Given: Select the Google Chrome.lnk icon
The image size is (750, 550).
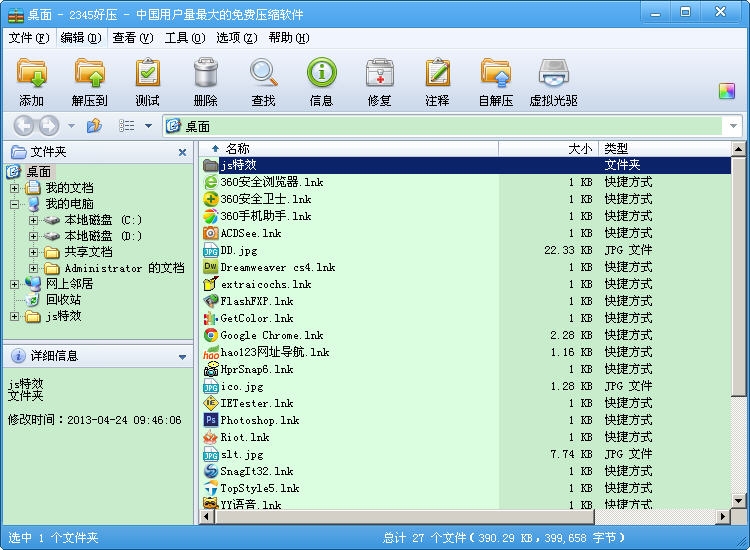Looking at the screenshot, I should 210,335.
